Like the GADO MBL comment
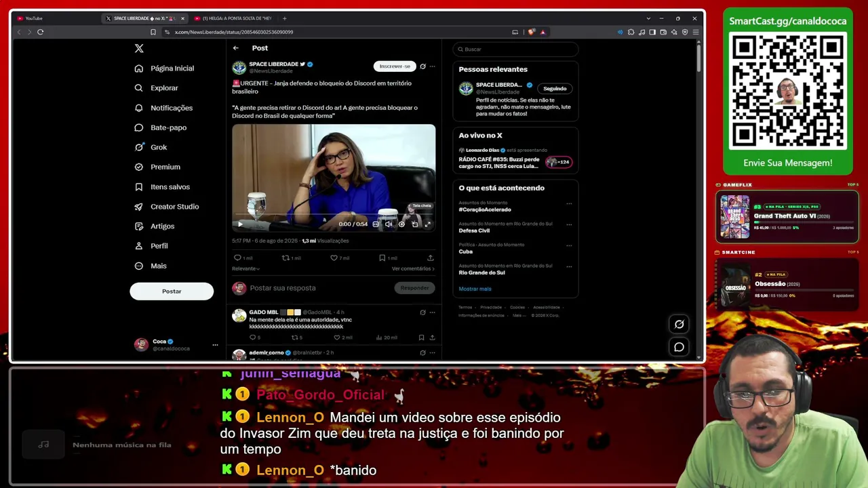 point(343,338)
